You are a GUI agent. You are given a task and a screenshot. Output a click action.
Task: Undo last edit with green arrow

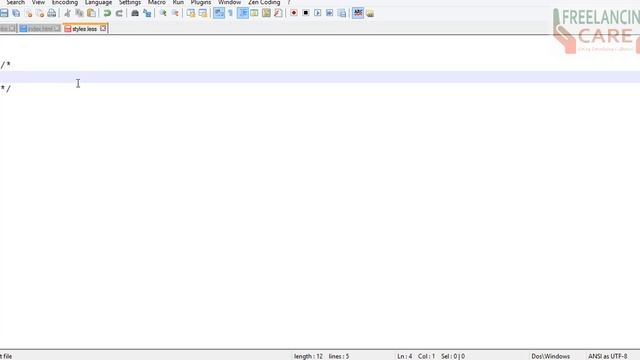(107, 13)
